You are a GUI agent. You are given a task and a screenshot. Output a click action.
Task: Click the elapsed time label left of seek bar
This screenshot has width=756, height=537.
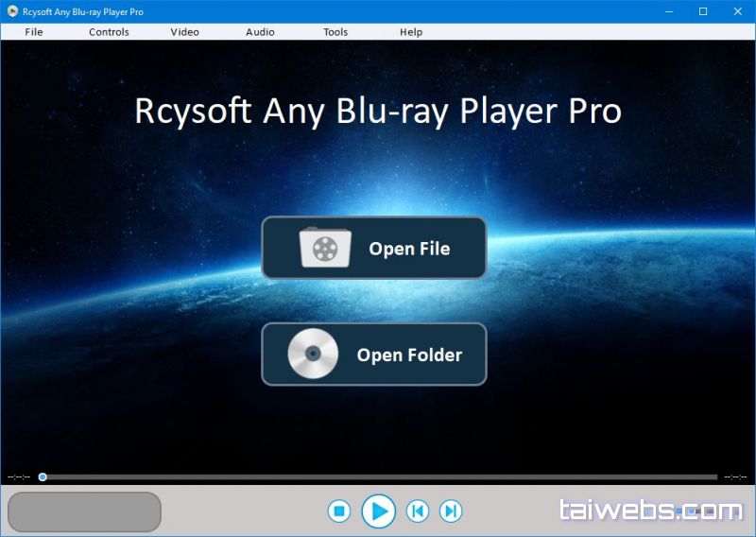pos(19,476)
